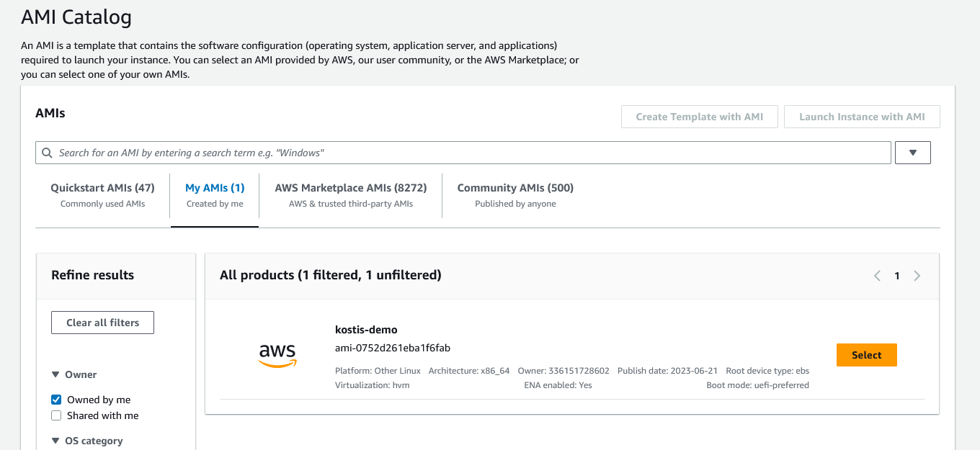The image size is (980, 450).
Task: Open AWS Marketplace AMIs tab
Action: (x=351, y=195)
